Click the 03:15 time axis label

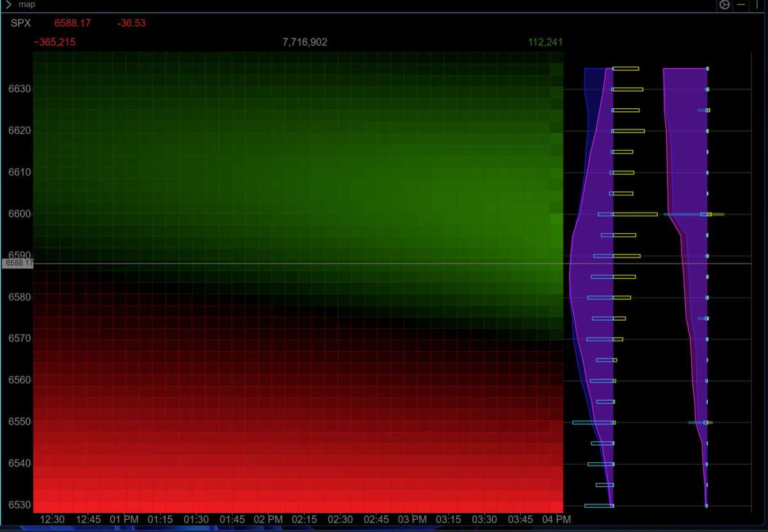click(448, 519)
